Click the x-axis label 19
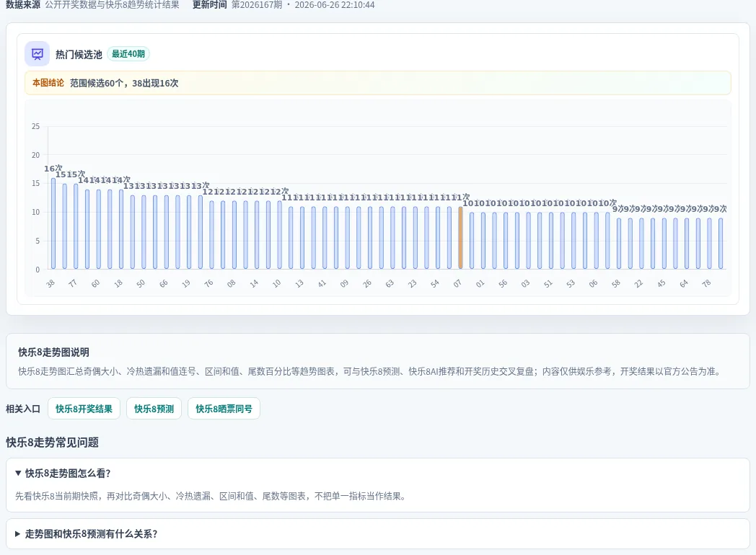 click(186, 283)
